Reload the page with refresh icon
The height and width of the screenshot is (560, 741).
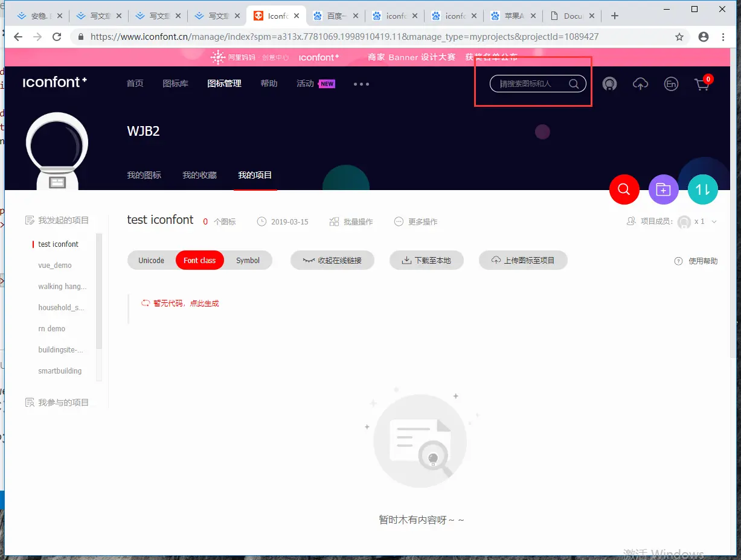57,37
